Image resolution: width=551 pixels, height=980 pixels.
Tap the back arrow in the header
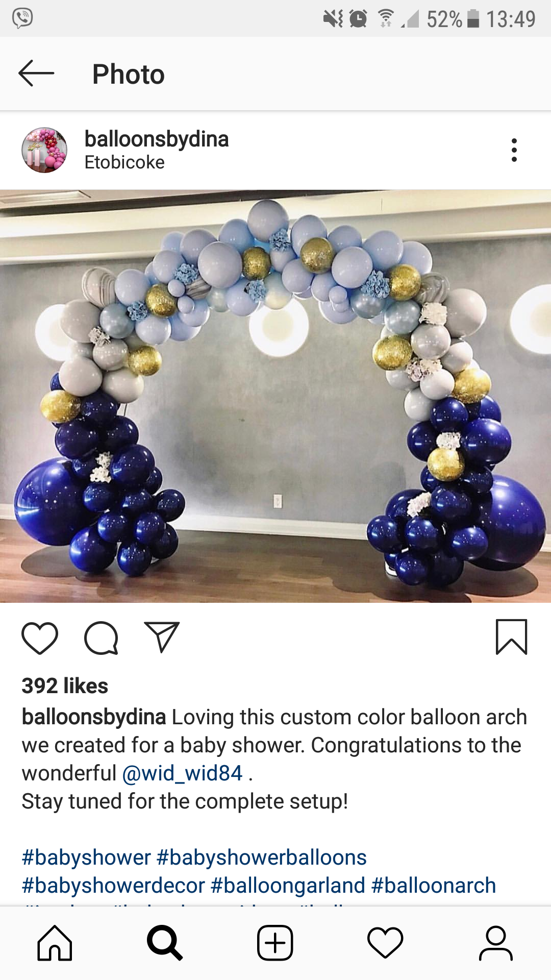[x=36, y=73]
